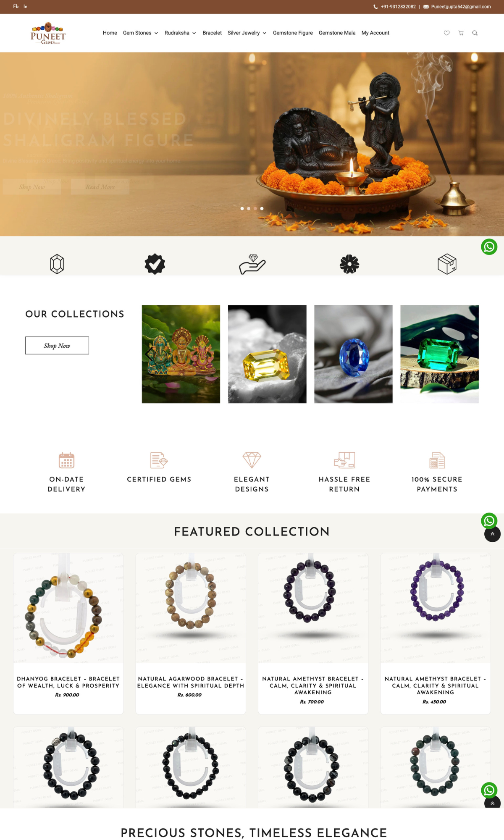
Task: Open the green emerald collection thumbnail
Action: click(439, 354)
